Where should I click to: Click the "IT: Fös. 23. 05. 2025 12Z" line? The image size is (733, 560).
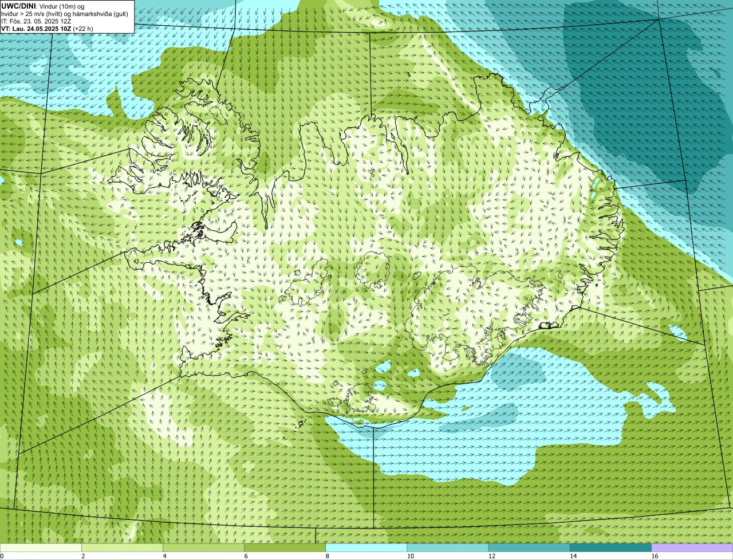(36, 21)
